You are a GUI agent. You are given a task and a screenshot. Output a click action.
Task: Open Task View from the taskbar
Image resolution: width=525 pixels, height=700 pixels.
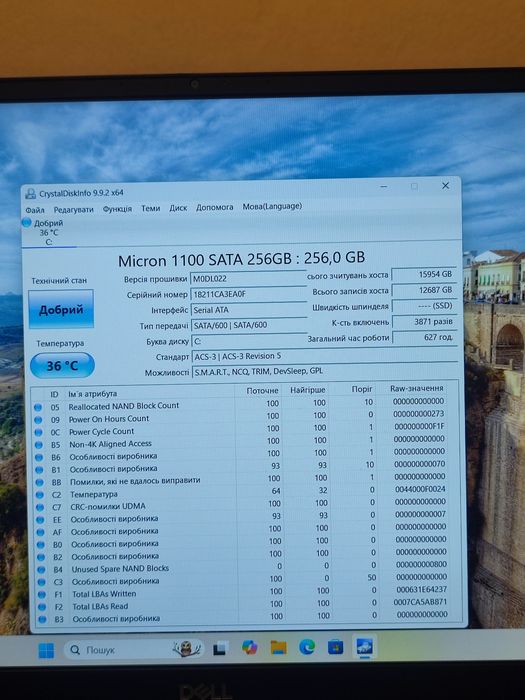(x=221, y=648)
